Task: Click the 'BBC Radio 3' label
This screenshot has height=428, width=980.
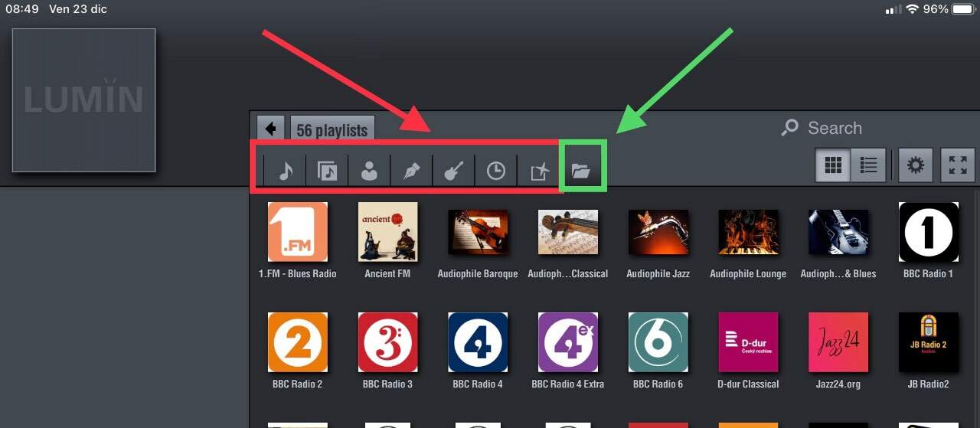Action: [x=387, y=384]
